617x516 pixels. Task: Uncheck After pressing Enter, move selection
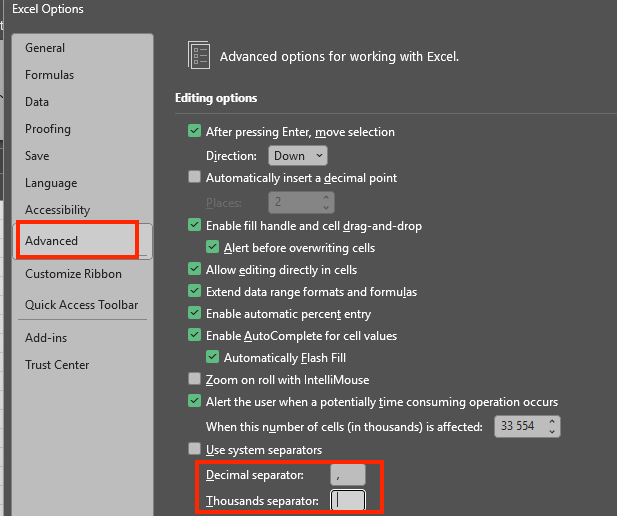[194, 132]
